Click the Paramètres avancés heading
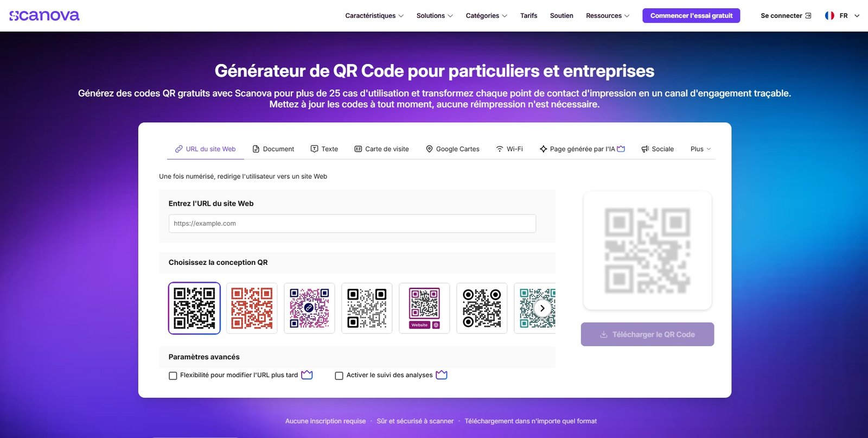 204,357
